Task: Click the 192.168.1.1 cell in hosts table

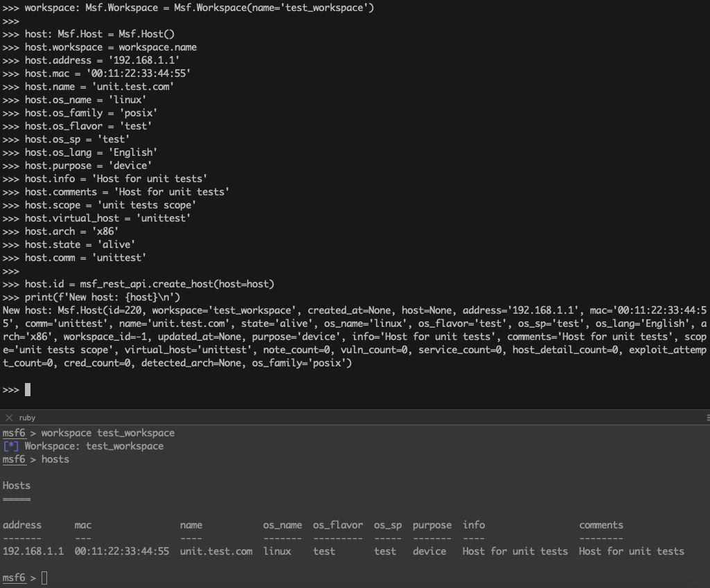Action: click(x=33, y=551)
